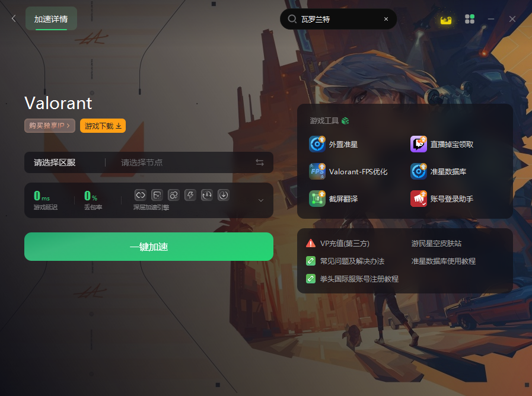Click the orange 游戏下载 button
This screenshot has height=396, width=532.
103,126
